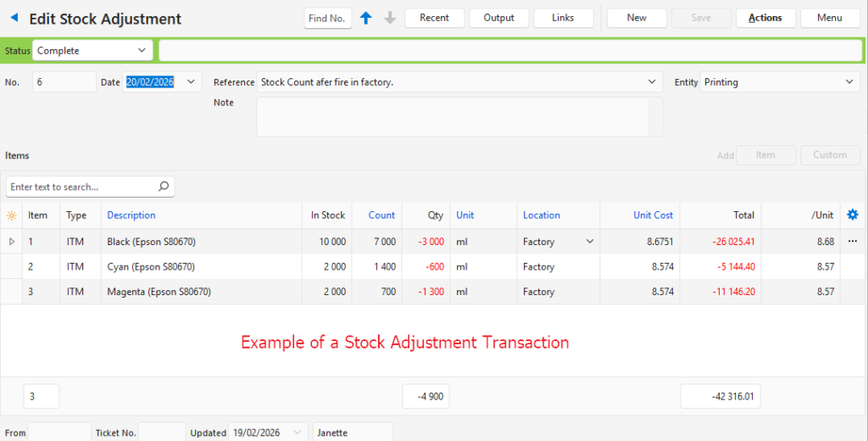Open the Menu button
This screenshot has width=868, height=441.
[x=829, y=18]
